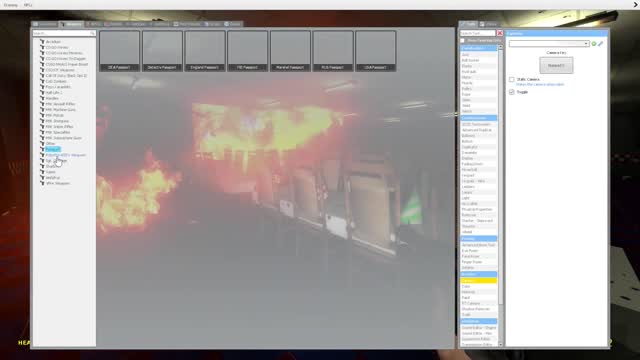640x360 pixels.
Task: Spawn the DEA Passport item
Action: point(120,51)
